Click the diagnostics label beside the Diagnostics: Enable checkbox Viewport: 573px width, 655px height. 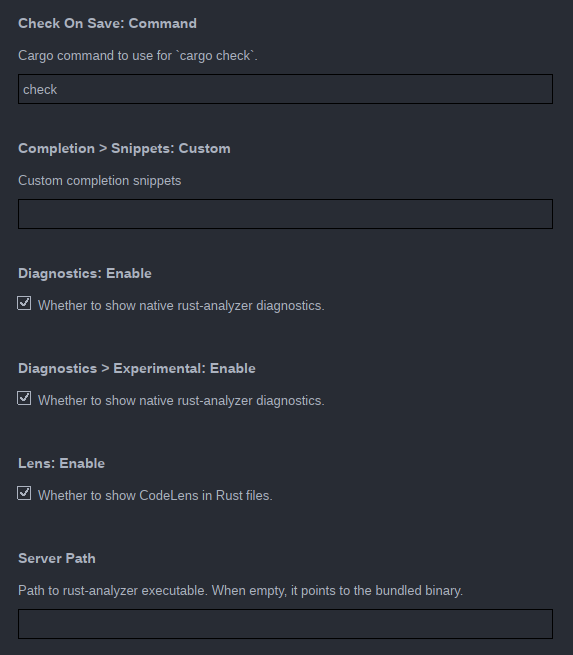point(181,306)
